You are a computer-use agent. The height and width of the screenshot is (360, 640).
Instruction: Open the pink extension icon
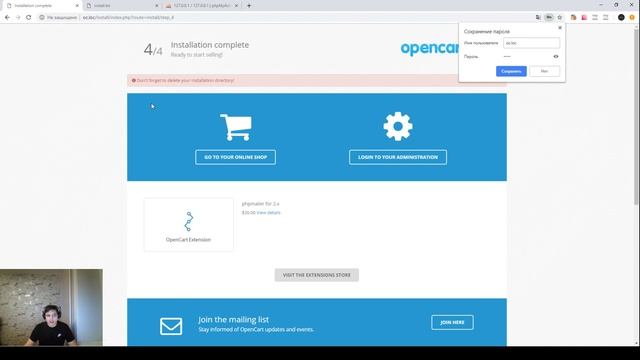584,18
